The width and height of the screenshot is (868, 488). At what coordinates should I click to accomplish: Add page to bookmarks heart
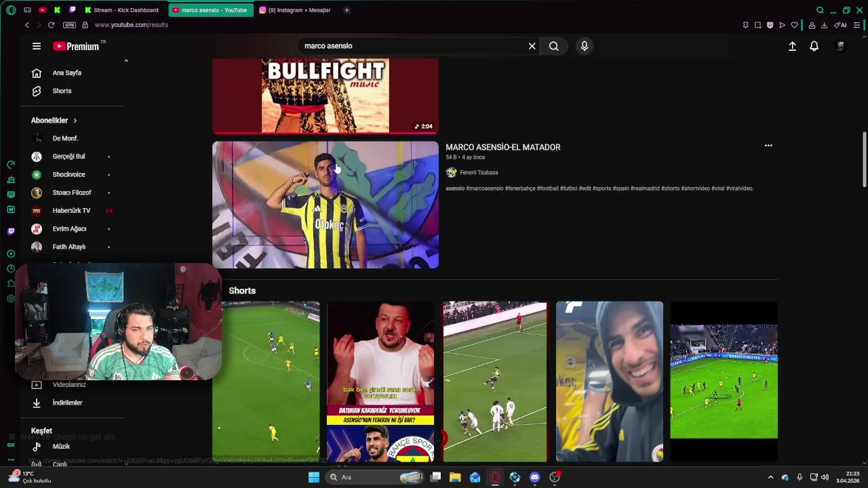click(794, 25)
